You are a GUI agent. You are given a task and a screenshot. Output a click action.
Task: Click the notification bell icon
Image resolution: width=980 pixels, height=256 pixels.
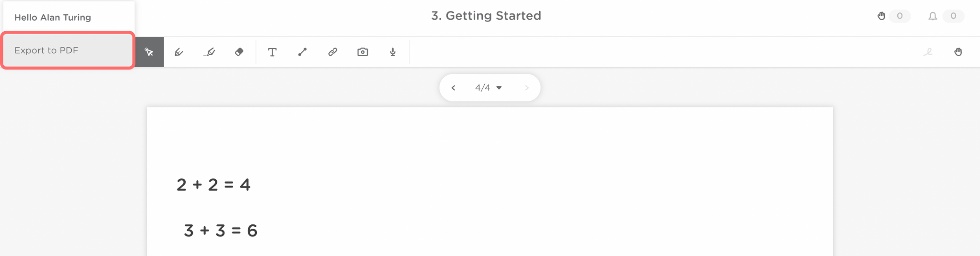click(x=933, y=16)
